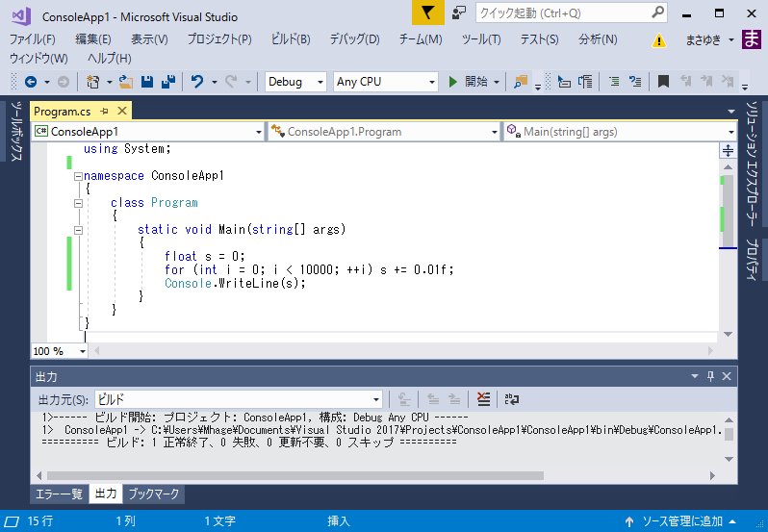768x532 pixels.
Task: Undo the last action with the toolbar icon
Action: click(197, 82)
